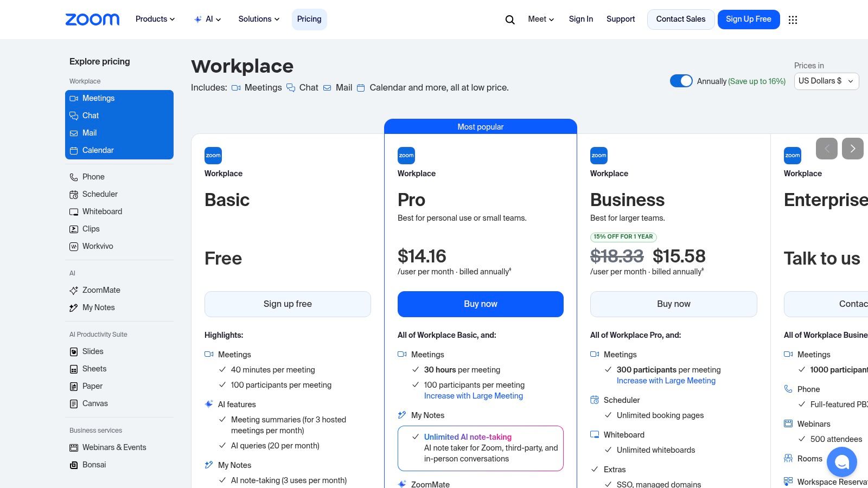The height and width of the screenshot is (488, 868).
Task: Click the Phone icon in sidebar
Action: click(x=74, y=177)
